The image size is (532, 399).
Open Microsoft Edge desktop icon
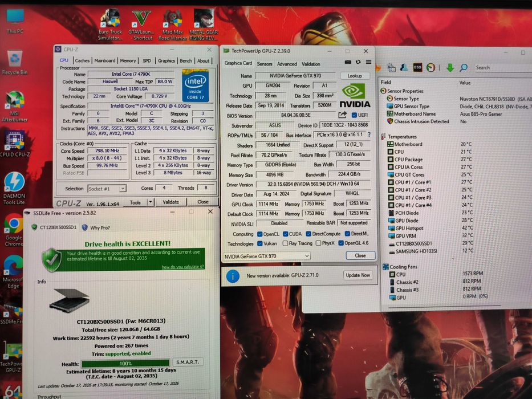click(13, 271)
